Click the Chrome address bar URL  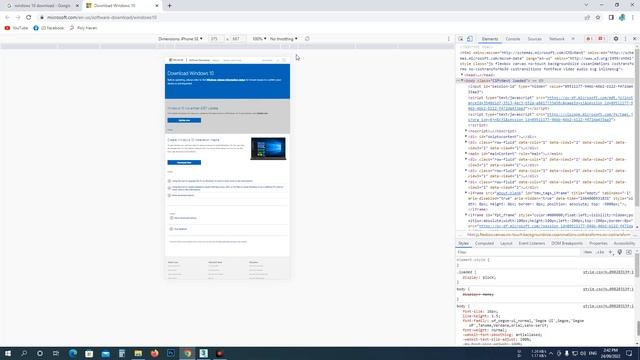click(102, 18)
